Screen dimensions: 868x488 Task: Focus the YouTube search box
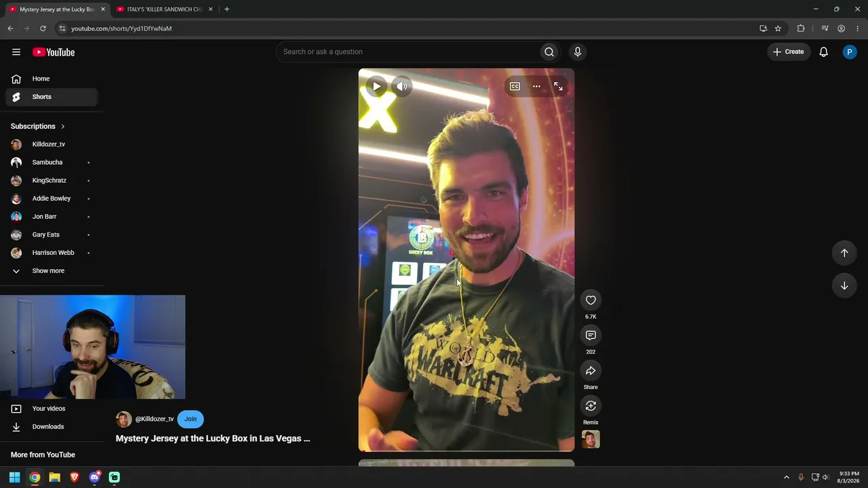(407, 52)
